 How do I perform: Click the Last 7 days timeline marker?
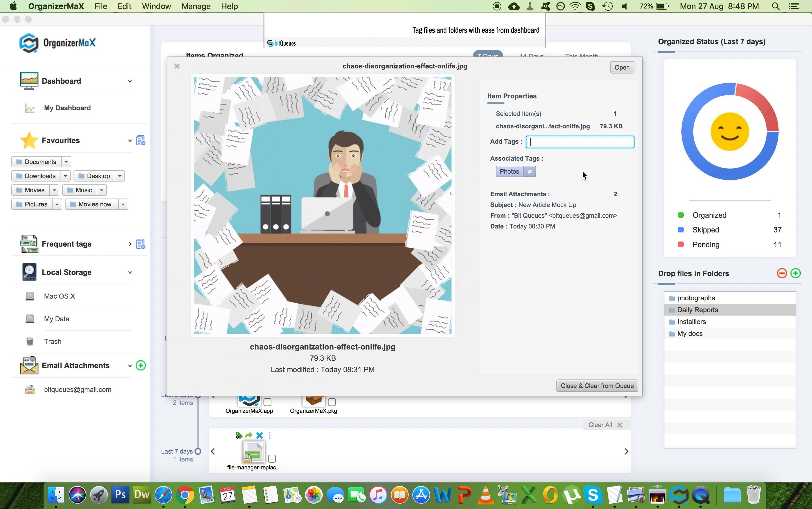(198, 451)
